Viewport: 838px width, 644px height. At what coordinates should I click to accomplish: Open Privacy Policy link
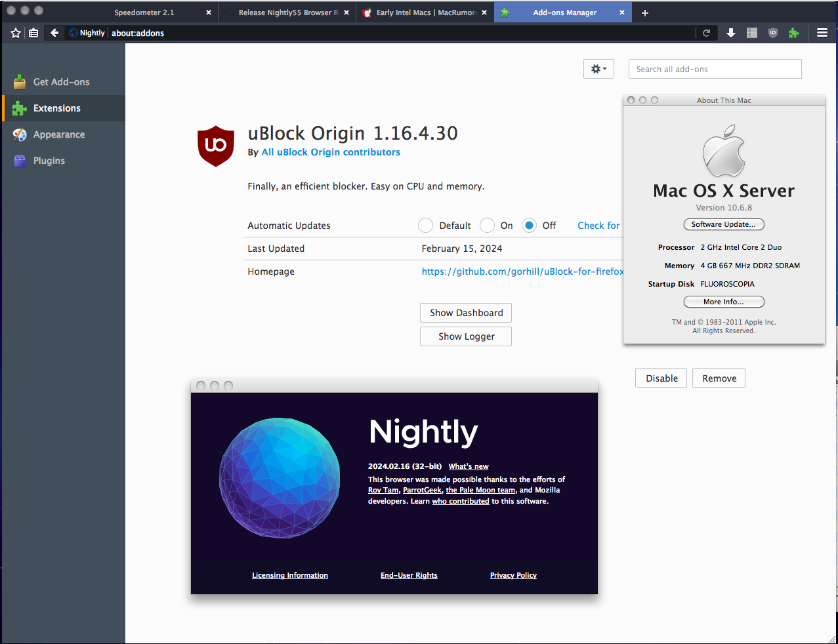[513, 575]
